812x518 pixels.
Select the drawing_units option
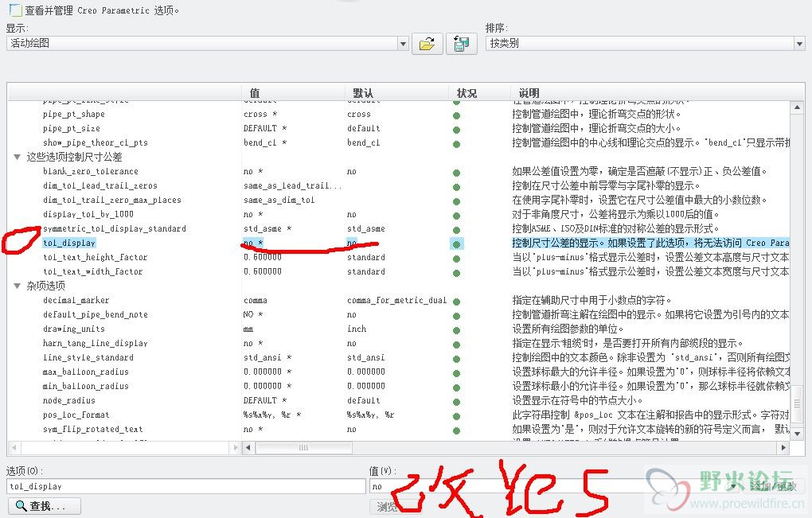[73, 329]
